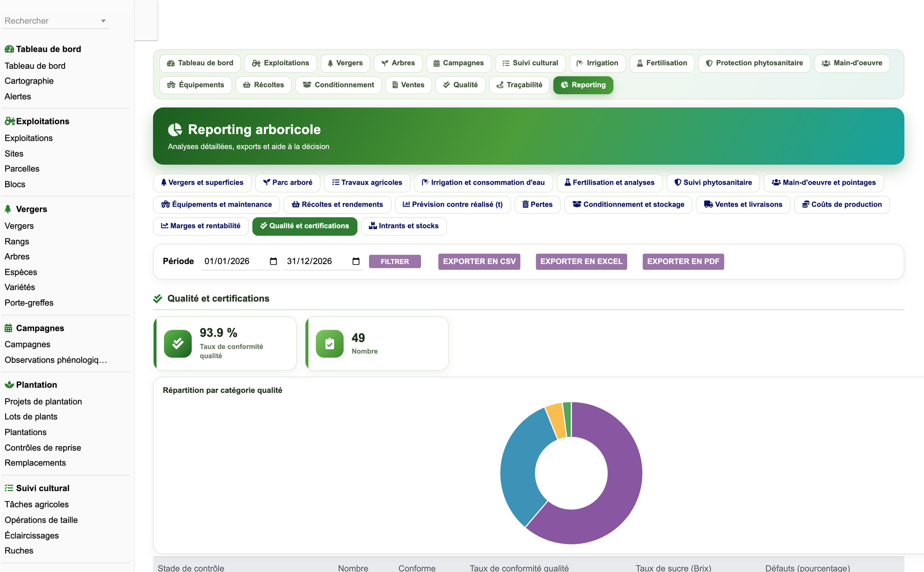Click Conditionnement et stockage box icon
Viewport: 924px width, 572px height.
click(577, 204)
